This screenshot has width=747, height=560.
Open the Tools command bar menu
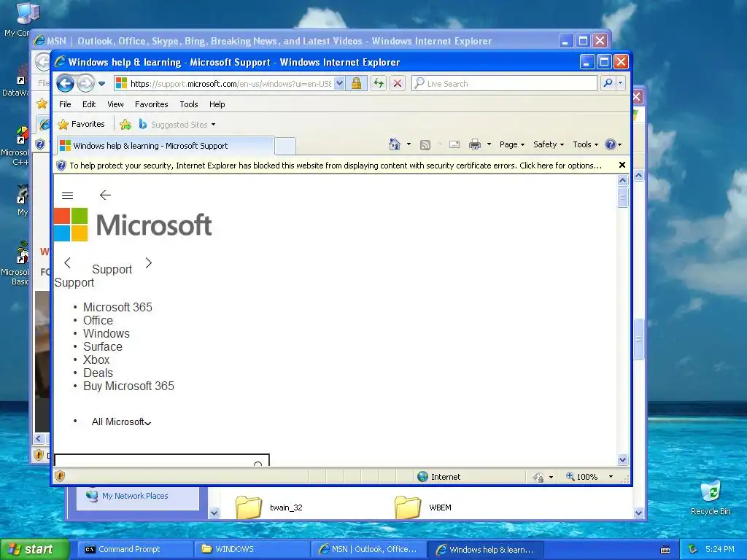585,144
